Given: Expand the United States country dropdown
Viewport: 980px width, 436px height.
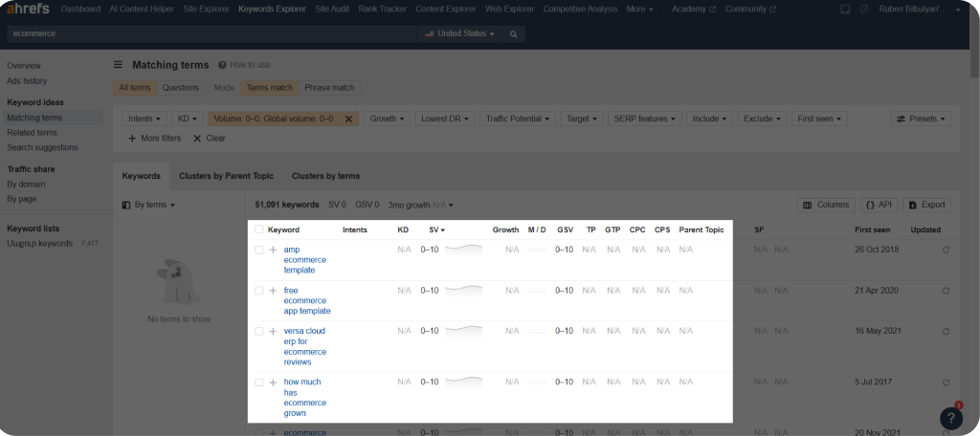Looking at the screenshot, I should 459,33.
